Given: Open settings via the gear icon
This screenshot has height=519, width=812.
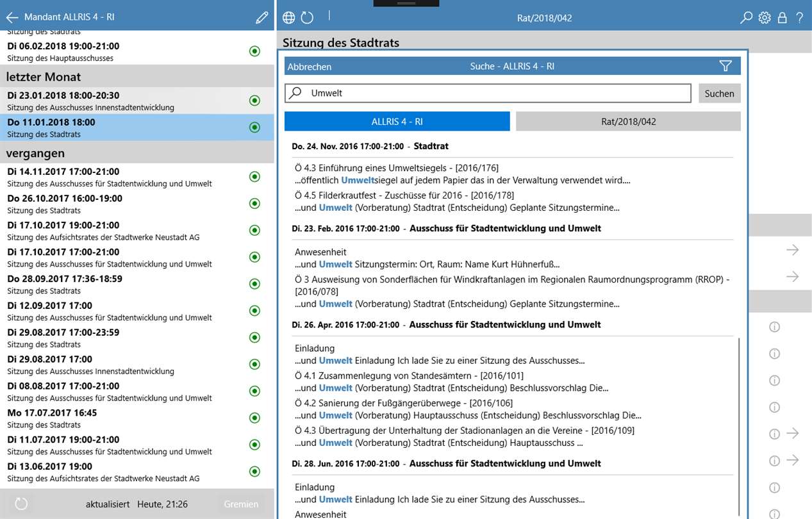Looking at the screenshot, I should pyautogui.click(x=765, y=18).
